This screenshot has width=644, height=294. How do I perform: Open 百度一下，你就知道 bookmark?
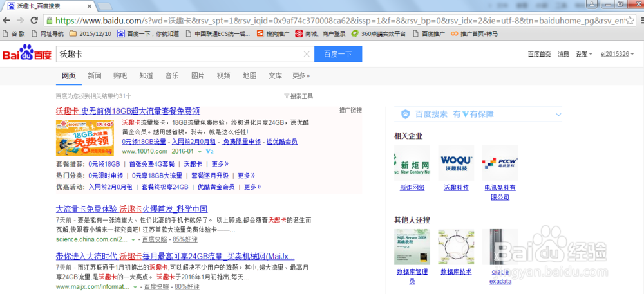coord(148,33)
